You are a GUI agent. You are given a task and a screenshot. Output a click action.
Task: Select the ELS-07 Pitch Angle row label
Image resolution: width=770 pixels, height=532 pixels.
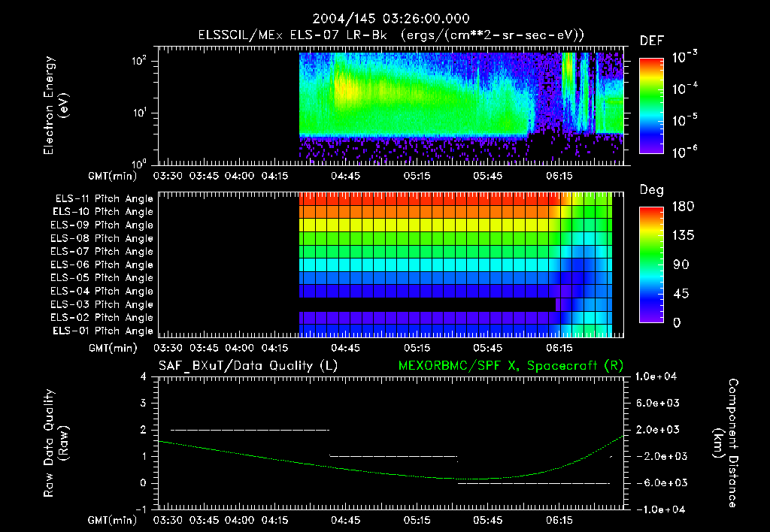[102, 252]
